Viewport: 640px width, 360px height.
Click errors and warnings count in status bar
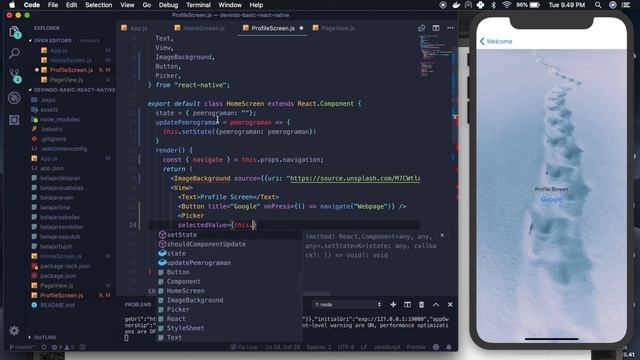[62, 347]
